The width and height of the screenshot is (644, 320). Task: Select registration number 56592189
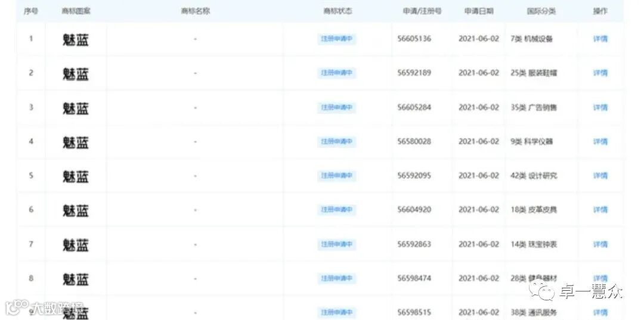coord(414,73)
